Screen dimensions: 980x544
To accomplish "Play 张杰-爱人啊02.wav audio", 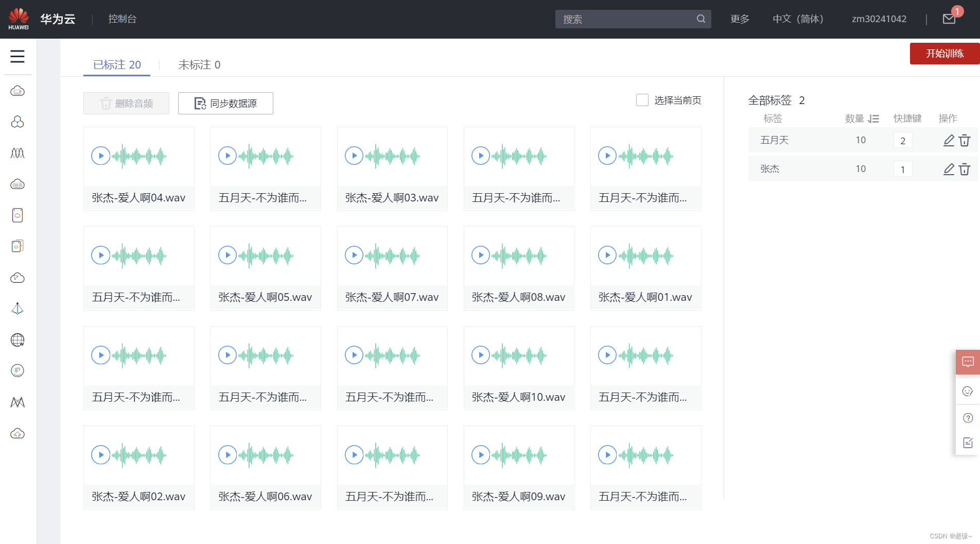I will pyautogui.click(x=101, y=455).
